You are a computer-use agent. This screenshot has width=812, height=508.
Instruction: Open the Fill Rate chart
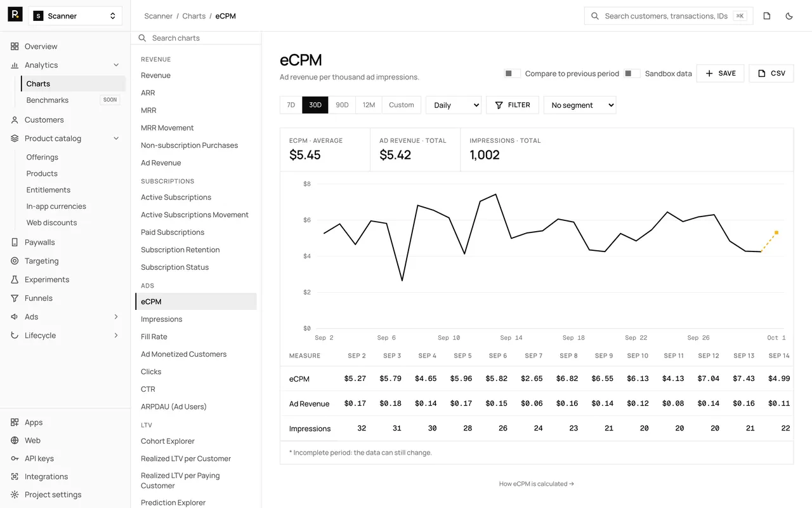coord(196,337)
